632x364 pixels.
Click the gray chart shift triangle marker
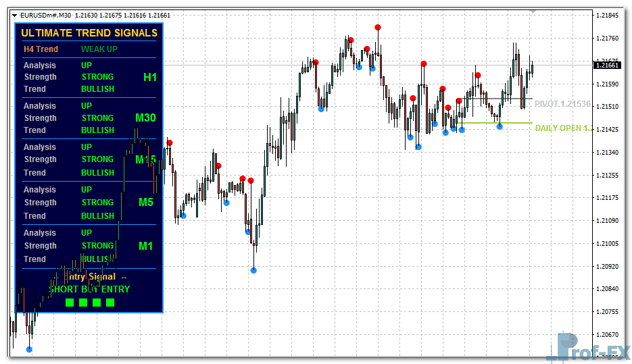click(533, 11)
